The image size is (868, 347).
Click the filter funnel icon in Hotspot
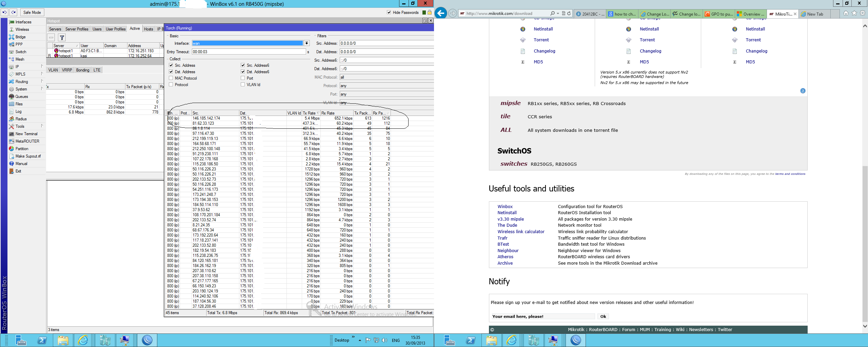(x=62, y=38)
